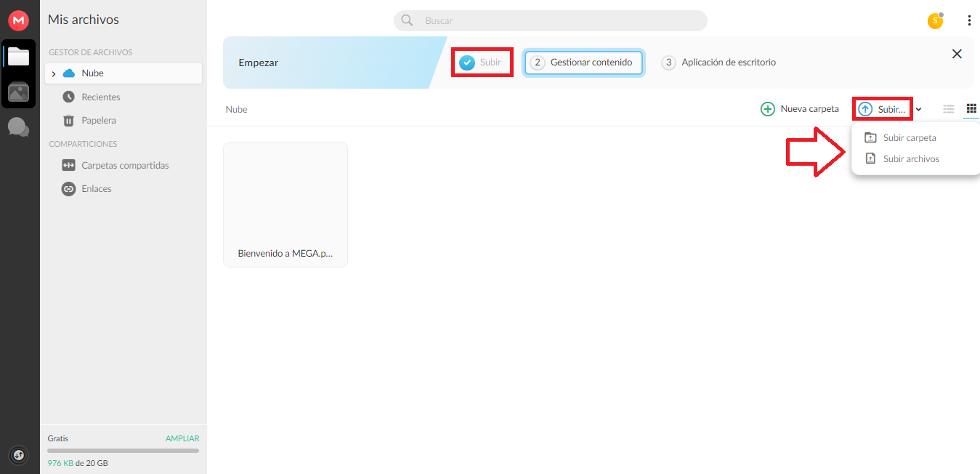Click the '976 KB de 20 GB' text
The width and height of the screenshot is (980, 474).
click(x=78, y=463)
